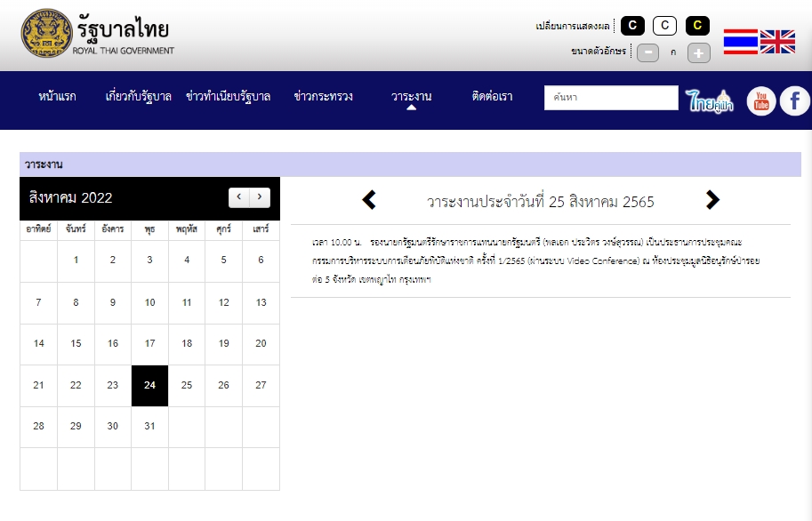Open the วาระงาน dropdown menu
Screen dimensions: 812x521
(414, 96)
